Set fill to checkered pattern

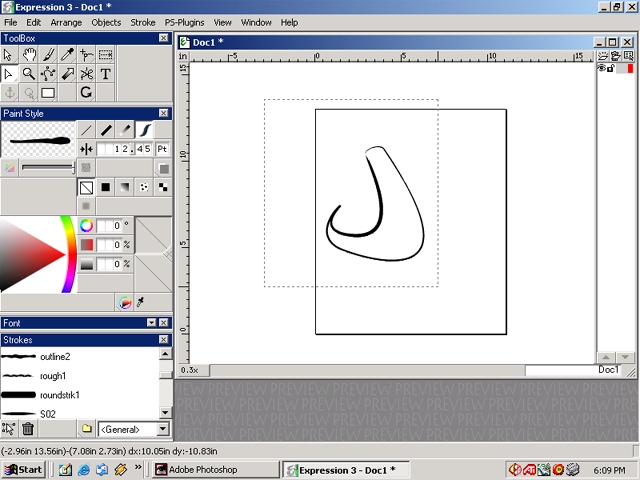(x=163, y=187)
